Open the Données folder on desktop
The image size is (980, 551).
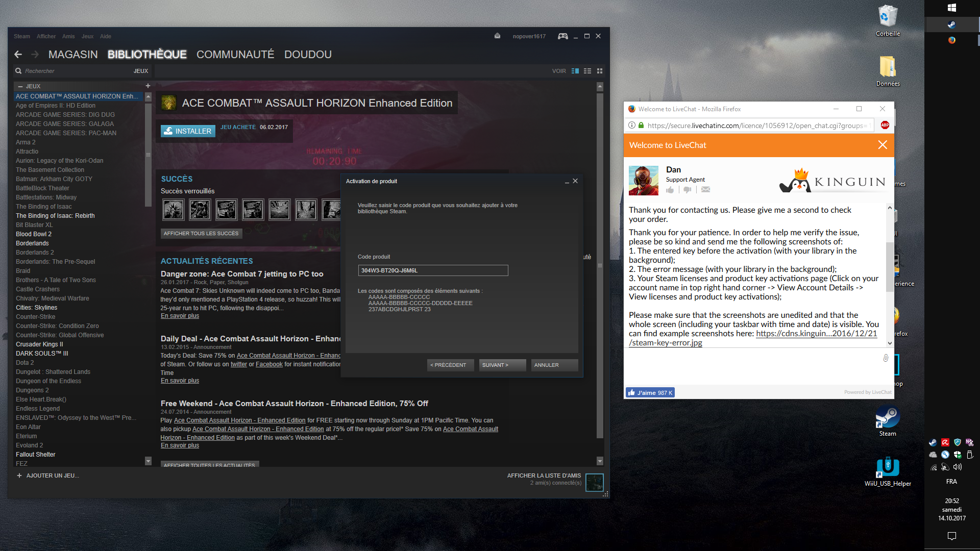tap(888, 71)
